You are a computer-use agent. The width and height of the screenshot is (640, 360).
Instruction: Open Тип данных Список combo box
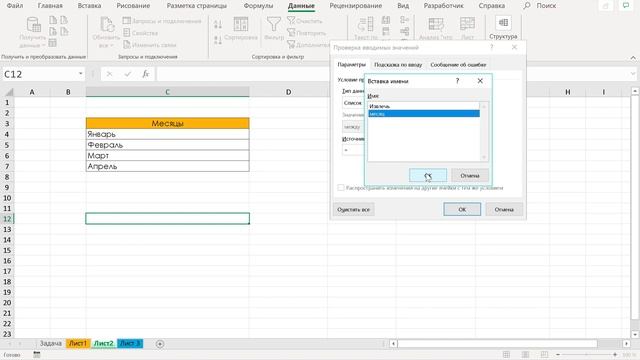click(353, 103)
